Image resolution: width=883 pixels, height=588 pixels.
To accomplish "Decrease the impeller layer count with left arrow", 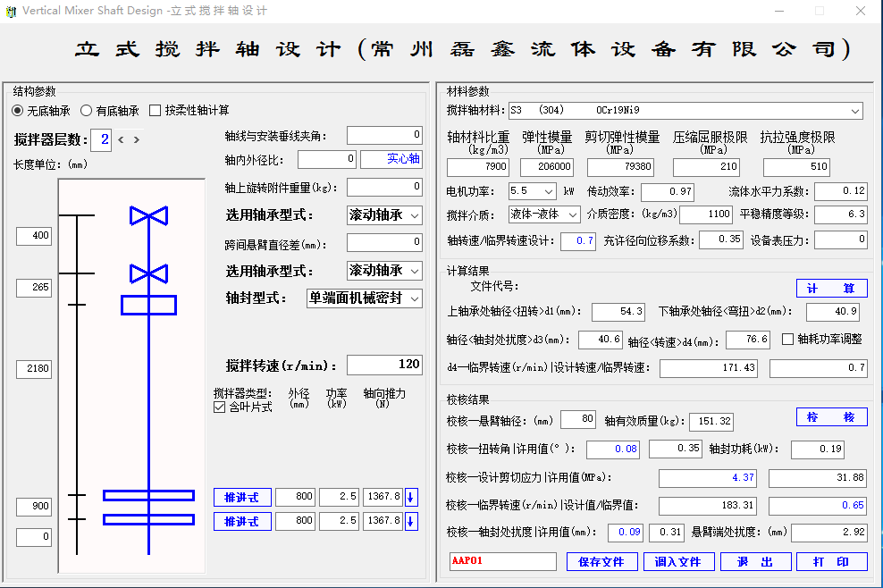I will click(122, 139).
